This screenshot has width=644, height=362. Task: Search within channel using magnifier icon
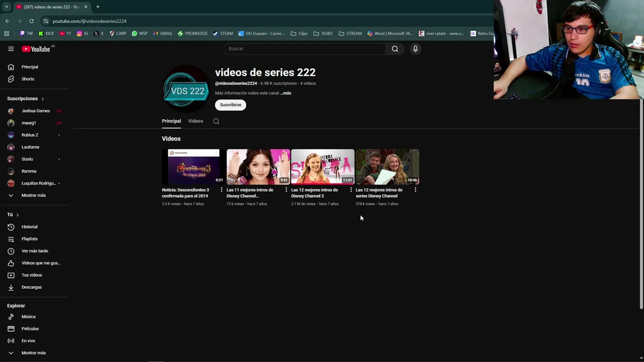216,121
